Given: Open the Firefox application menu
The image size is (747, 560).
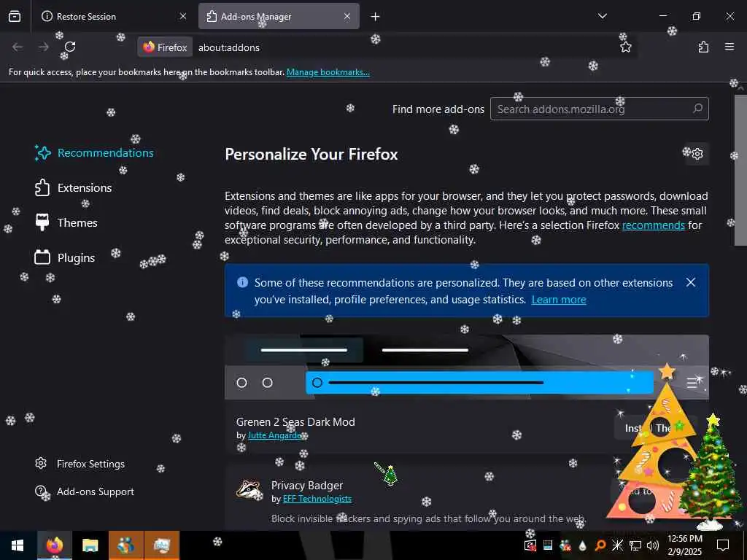Looking at the screenshot, I should pos(729,47).
